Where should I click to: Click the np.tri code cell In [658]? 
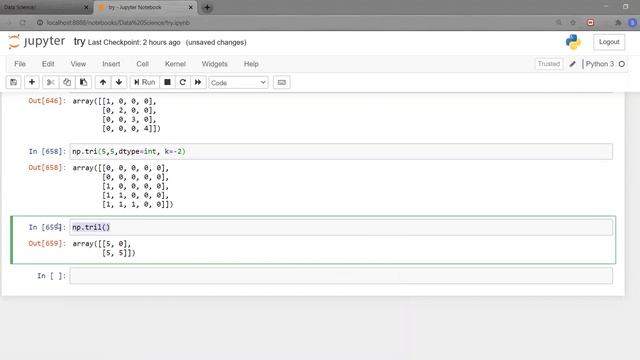pos(341,151)
